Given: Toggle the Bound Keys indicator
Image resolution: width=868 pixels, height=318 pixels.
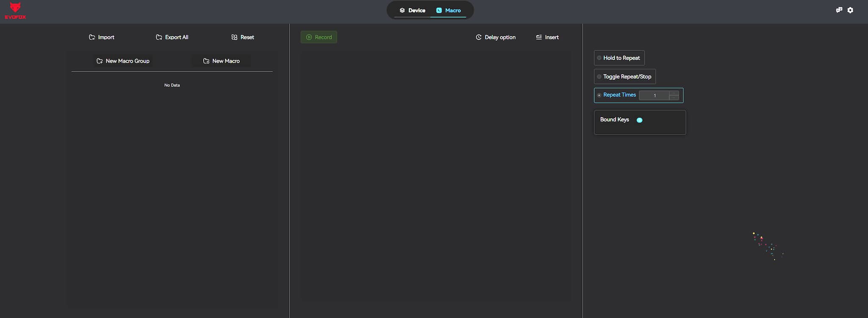Looking at the screenshot, I should pyautogui.click(x=640, y=120).
